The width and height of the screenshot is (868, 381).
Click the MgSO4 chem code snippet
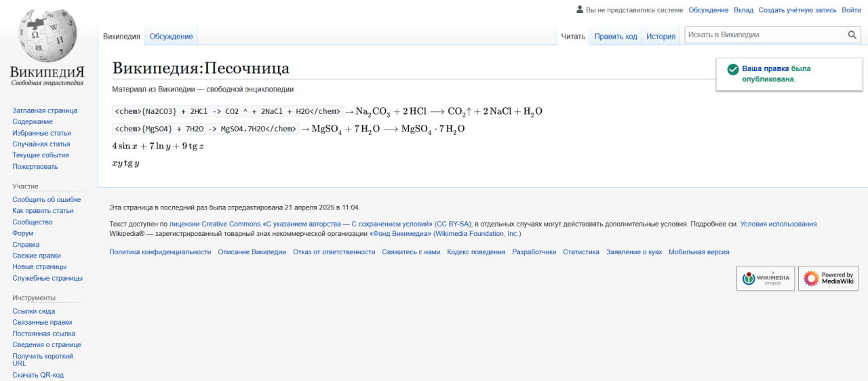(205, 129)
